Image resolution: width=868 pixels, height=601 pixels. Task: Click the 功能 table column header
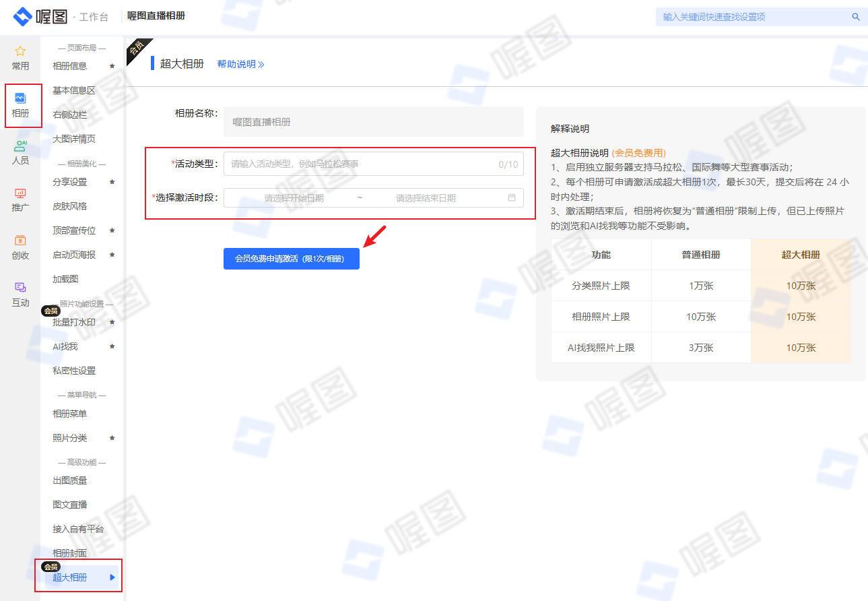(x=601, y=255)
